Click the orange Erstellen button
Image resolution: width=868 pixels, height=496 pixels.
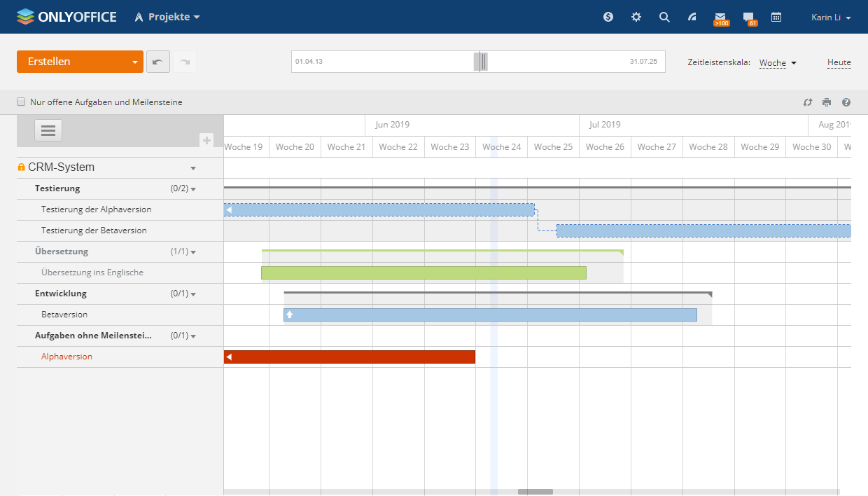[x=73, y=62]
